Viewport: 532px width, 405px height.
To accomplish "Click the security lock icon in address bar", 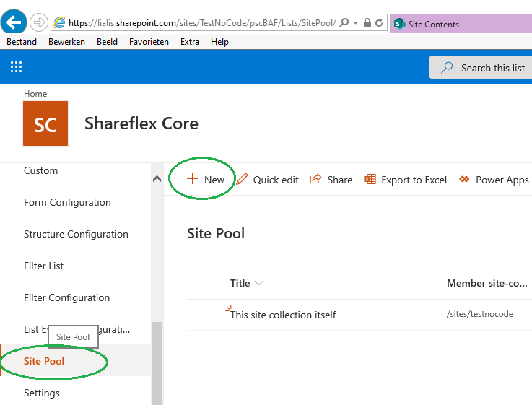I will click(367, 22).
